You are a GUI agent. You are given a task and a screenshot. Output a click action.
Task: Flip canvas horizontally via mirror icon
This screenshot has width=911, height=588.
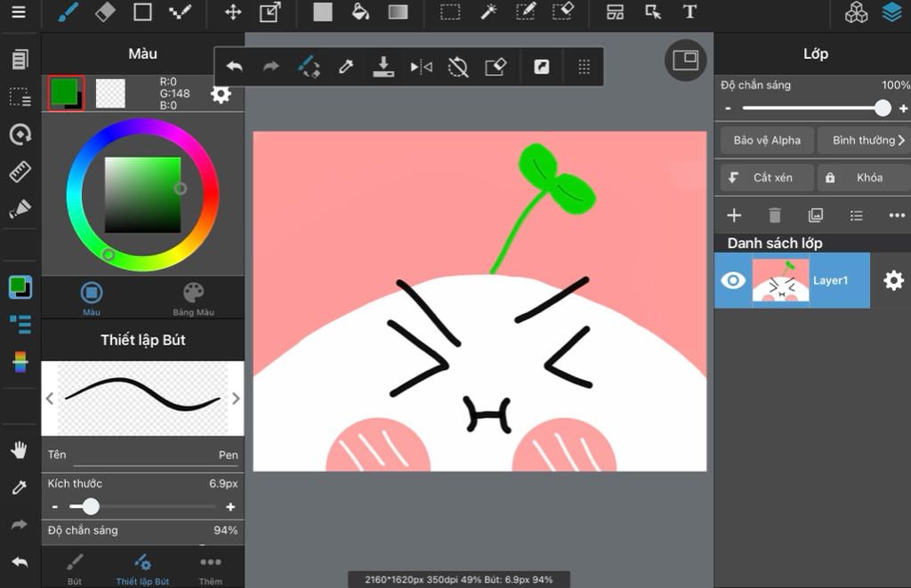421,67
